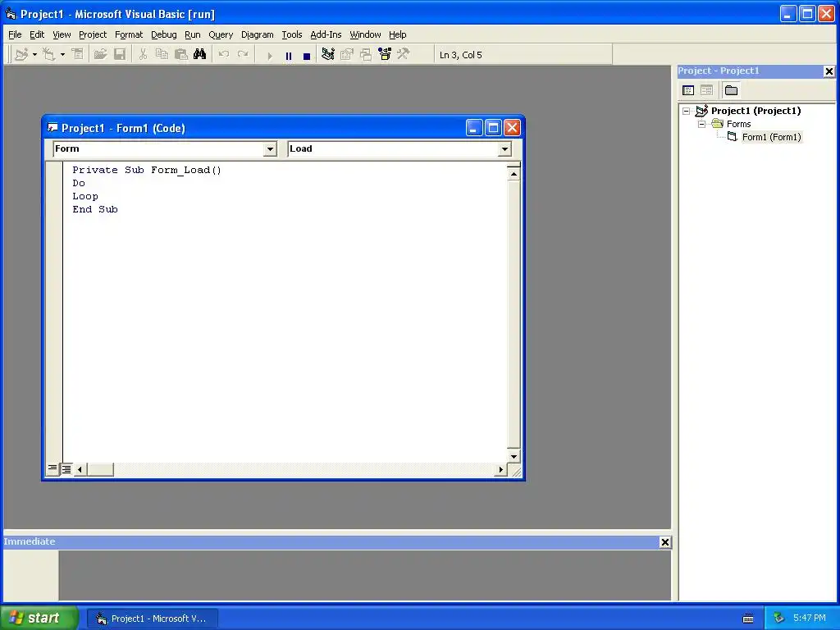Click the Save Project floppy icon

(x=120, y=55)
